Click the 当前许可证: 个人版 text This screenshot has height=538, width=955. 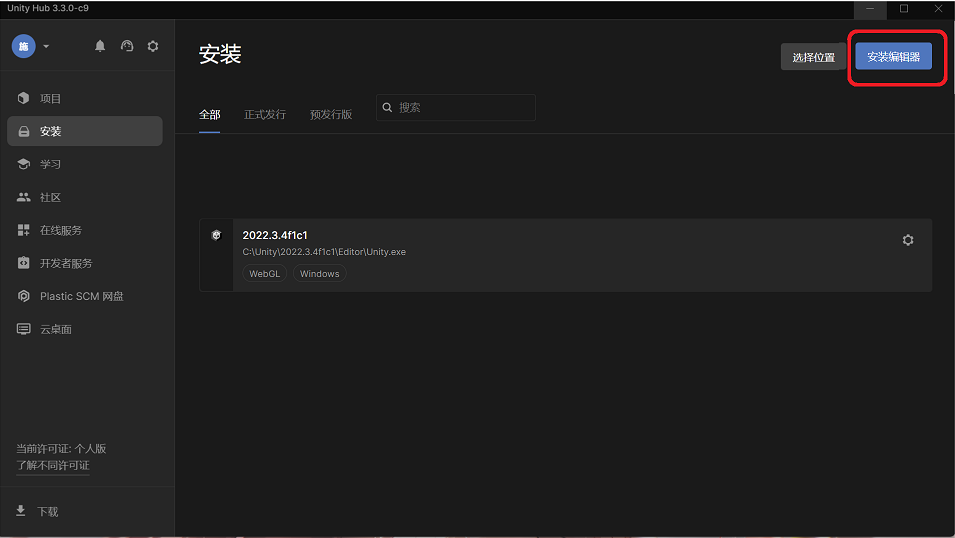pyautogui.click(x=61, y=448)
